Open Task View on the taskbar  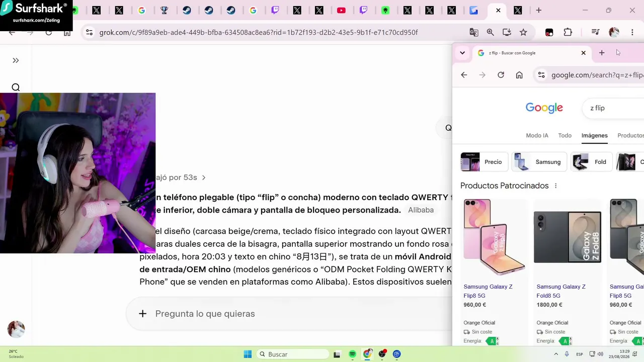pos(337,354)
